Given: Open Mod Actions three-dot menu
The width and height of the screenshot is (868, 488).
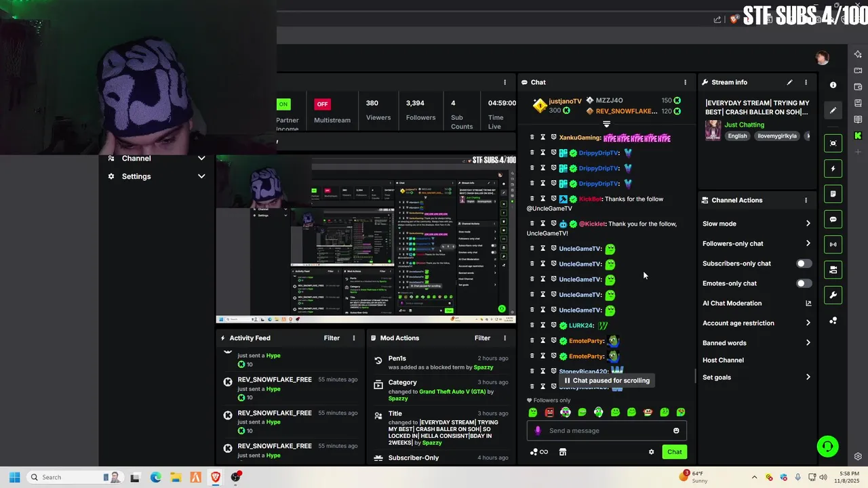Looking at the screenshot, I should [505, 338].
